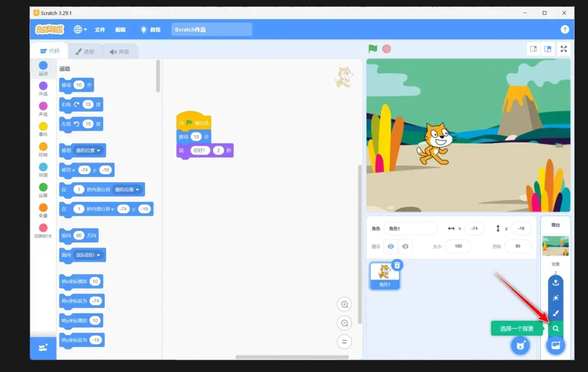Click the cat sprite on the stage
Viewport: 588px width, 372px height.
point(435,144)
